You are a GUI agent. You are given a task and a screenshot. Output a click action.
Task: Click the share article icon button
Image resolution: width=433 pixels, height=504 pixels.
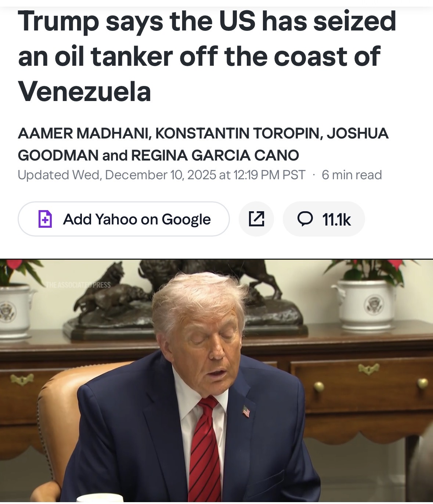[256, 219]
